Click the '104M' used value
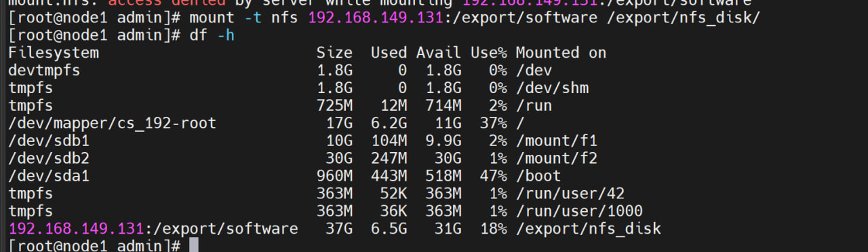The height and width of the screenshot is (252, 868). [x=389, y=141]
